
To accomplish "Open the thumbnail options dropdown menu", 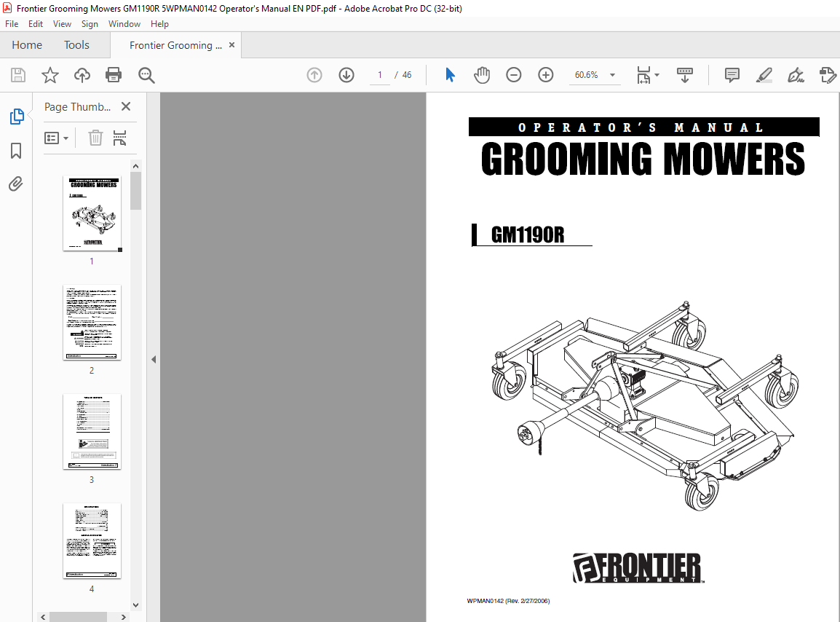I will pos(56,138).
